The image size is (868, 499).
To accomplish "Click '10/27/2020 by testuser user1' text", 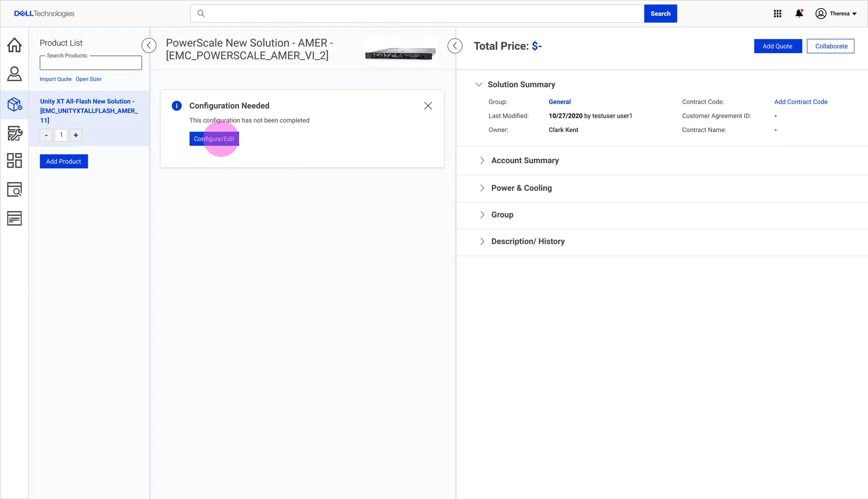I will coord(590,116).
